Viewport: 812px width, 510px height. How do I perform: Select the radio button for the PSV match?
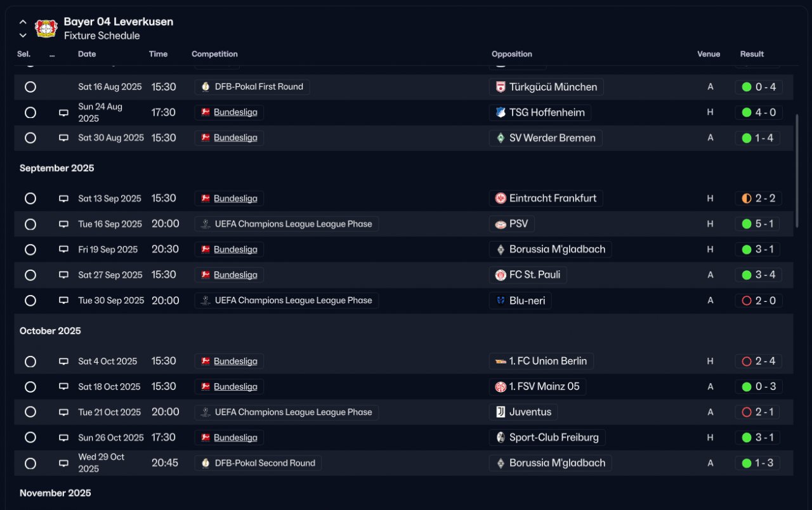tap(30, 224)
